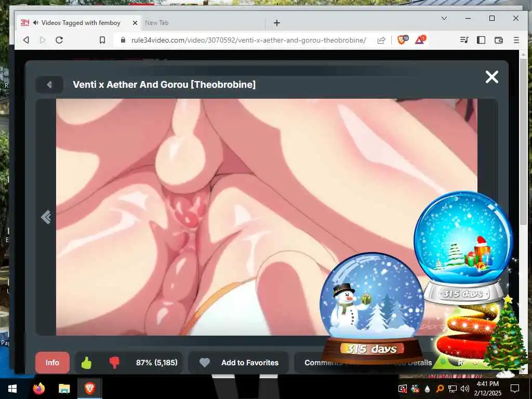Viewport: 532px width, 399px height.
Task: Click the browser forward arrow
Action: pyautogui.click(x=43, y=40)
